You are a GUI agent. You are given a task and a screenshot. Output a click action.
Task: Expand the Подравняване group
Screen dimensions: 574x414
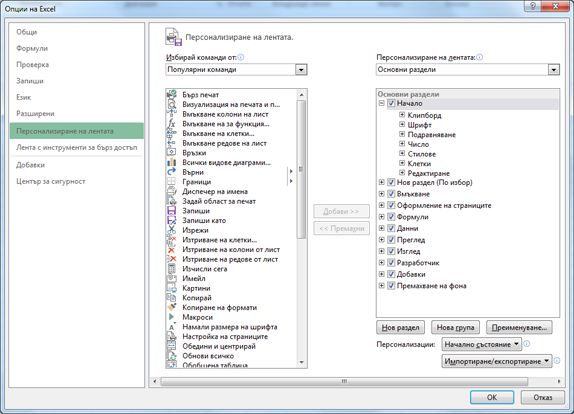click(x=402, y=134)
